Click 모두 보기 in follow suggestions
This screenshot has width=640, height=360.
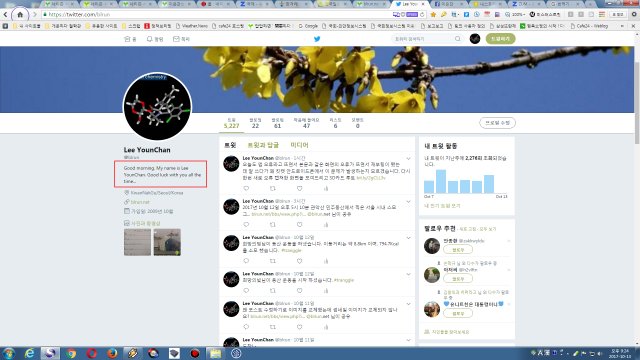487,229
